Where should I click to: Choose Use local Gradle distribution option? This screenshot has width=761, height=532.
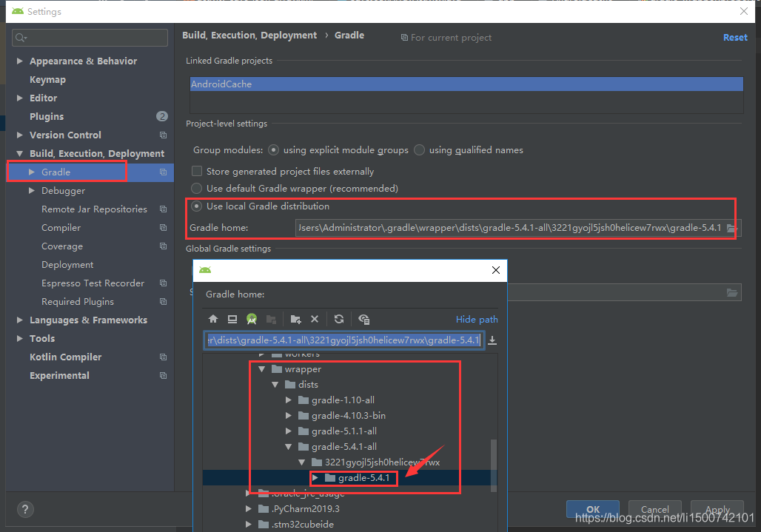pos(197,206)
